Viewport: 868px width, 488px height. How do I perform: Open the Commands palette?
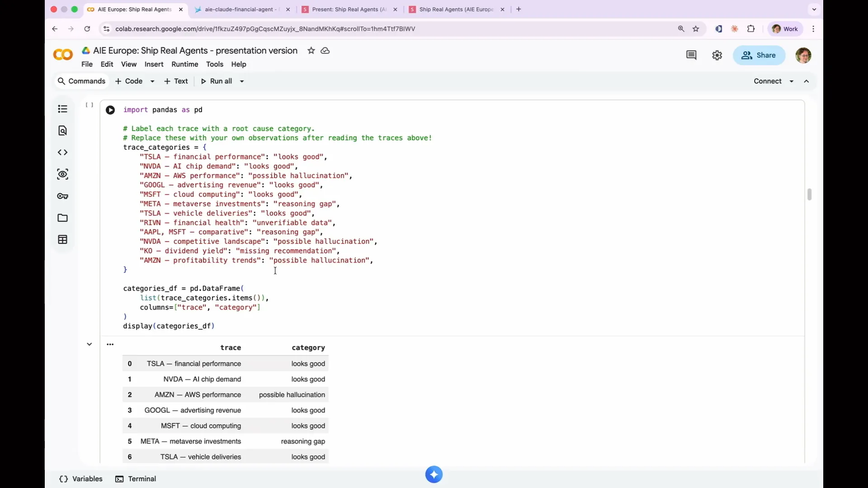click(x=81, y=81)
